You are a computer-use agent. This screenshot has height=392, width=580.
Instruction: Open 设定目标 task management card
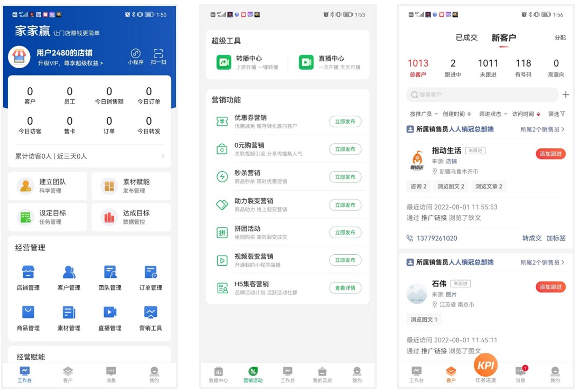coord(48,217)
